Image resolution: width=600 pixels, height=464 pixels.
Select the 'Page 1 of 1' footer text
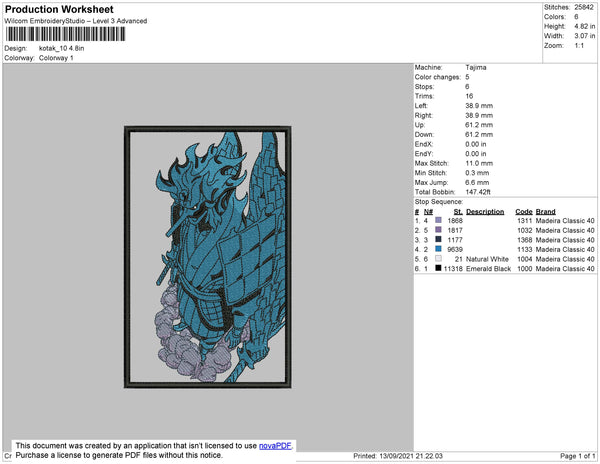pos(577,456)
